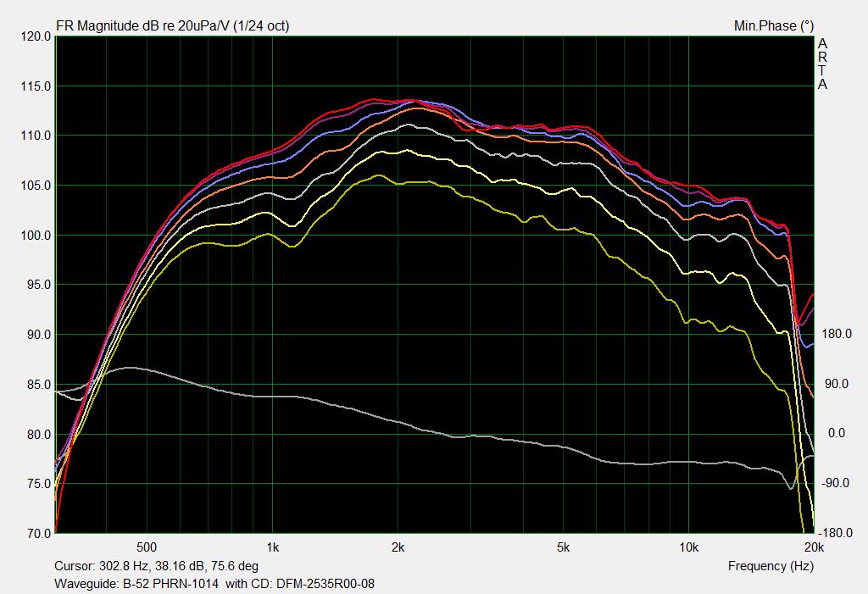The width and height of the screenshot is (868, 594).
Task: Click the 5k frequency axis label
Action: point(563,547)
